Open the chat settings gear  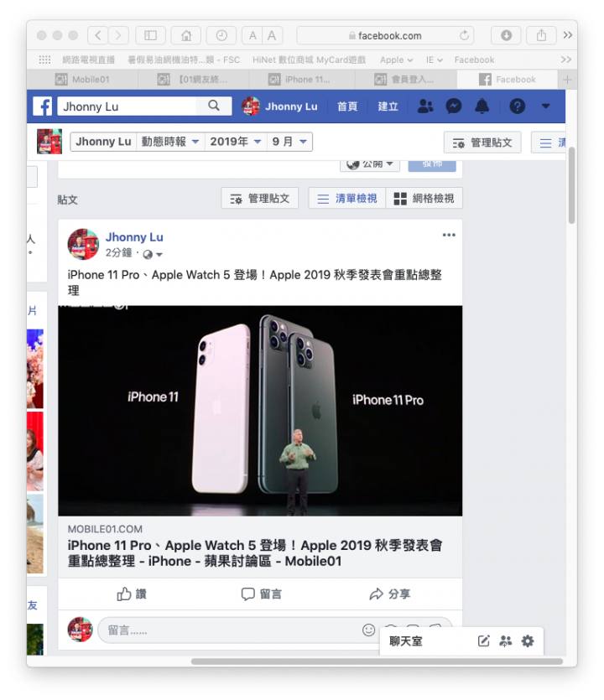(x=528, y=641)
